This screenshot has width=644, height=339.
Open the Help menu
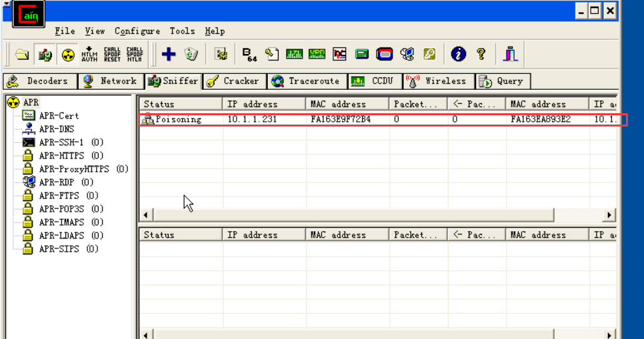(215, 31)
